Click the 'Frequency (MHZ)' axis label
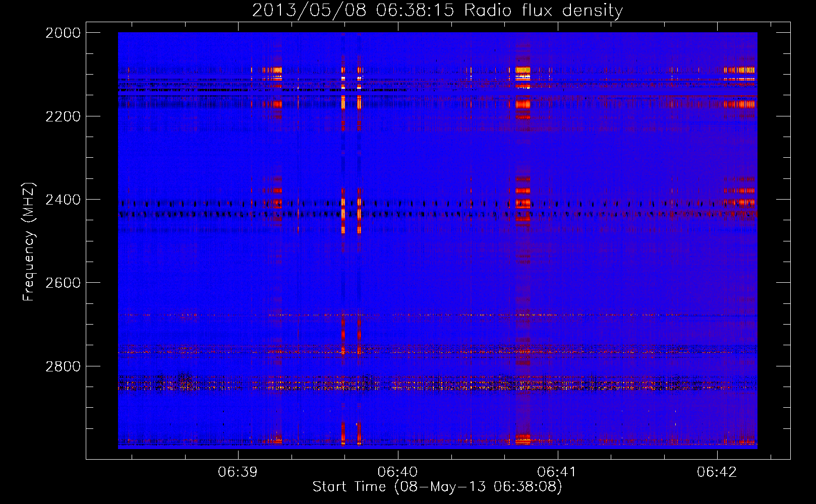This screenshot has height=504, width=816. pyautogui.click(x=29, y=242)
